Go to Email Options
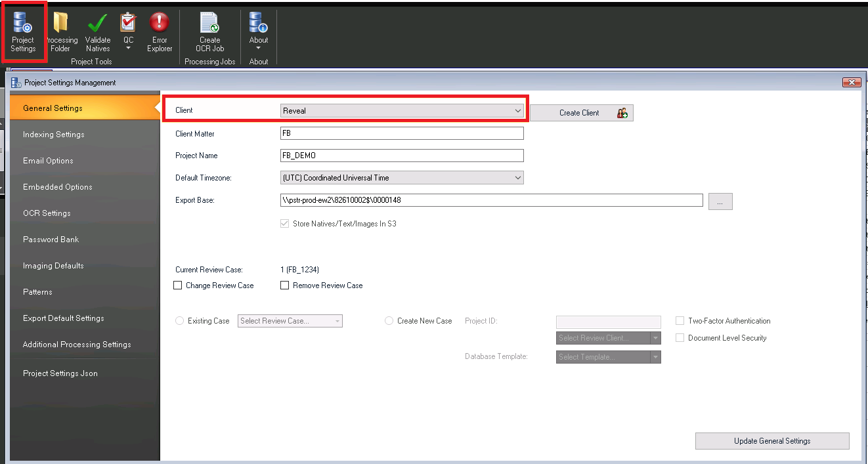The height and width of the screenshot is (464, 868). coord(85,161)
